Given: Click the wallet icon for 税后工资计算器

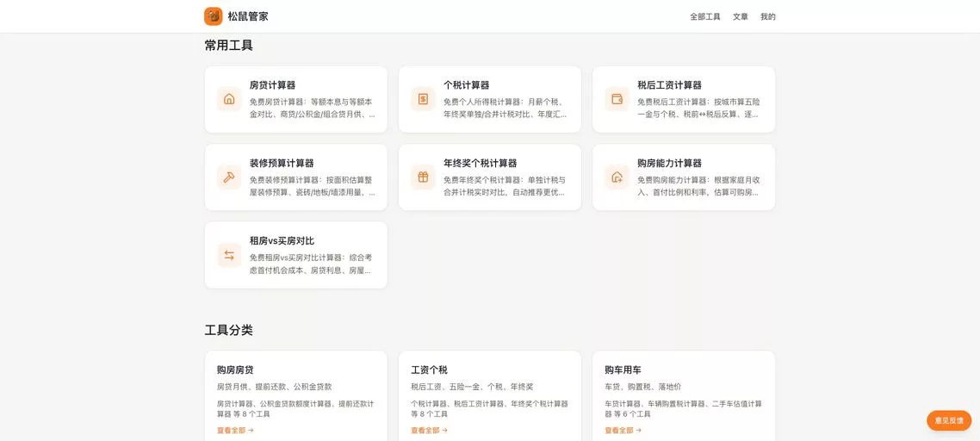Looking at the screenshot, I should click(617, 99).
